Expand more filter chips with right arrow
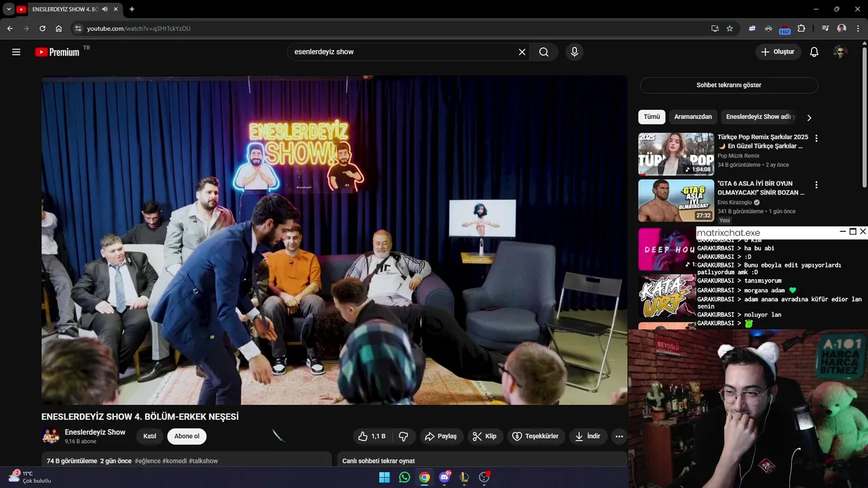This screenshot has height=488, width=868. pyautogui.click(x=809, y=117)
